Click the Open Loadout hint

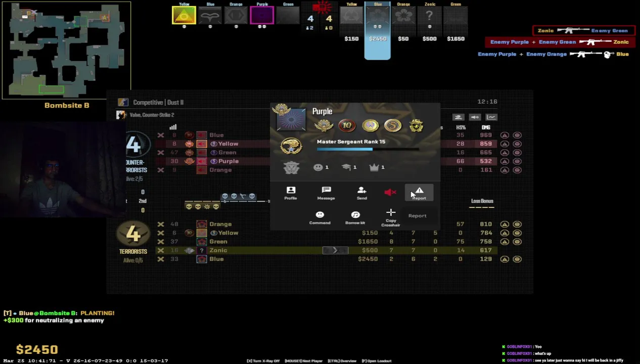pos(377,361)
